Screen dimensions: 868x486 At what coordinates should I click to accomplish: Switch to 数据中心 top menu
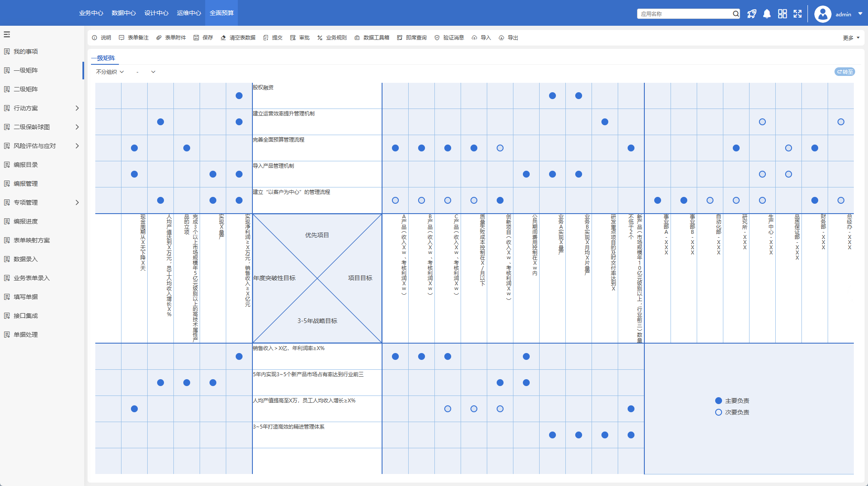pos(124,13)
